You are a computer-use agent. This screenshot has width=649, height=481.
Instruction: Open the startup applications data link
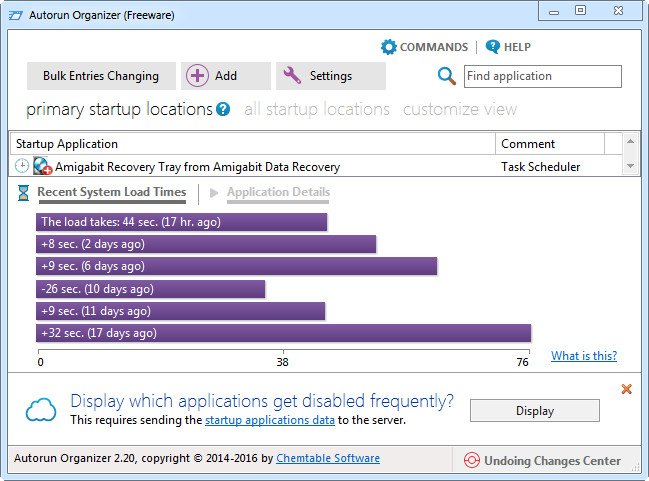tap(269, 421)
